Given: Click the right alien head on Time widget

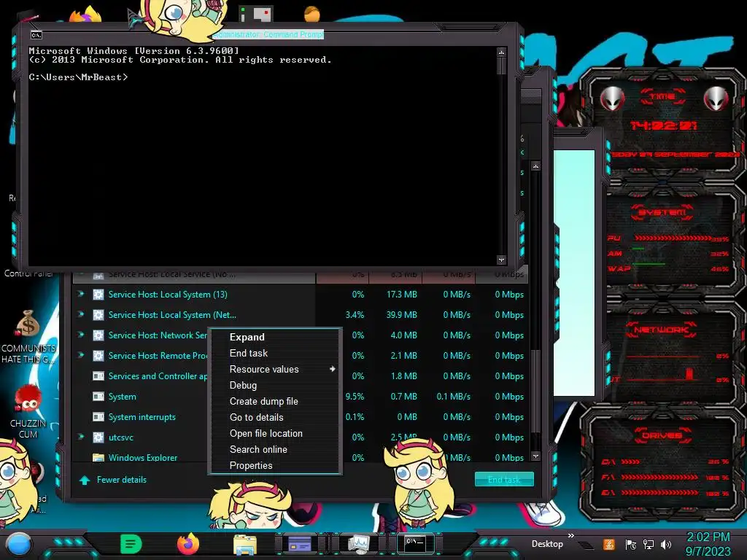Looking at the screenshot, I should pyautogui.click(x=716, y=99).
